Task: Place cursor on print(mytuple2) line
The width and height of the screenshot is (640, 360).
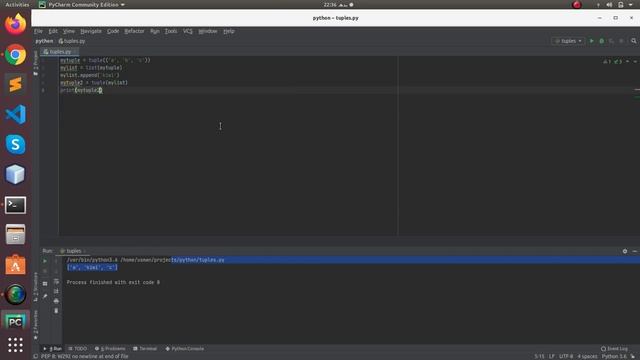Action: 81,90
